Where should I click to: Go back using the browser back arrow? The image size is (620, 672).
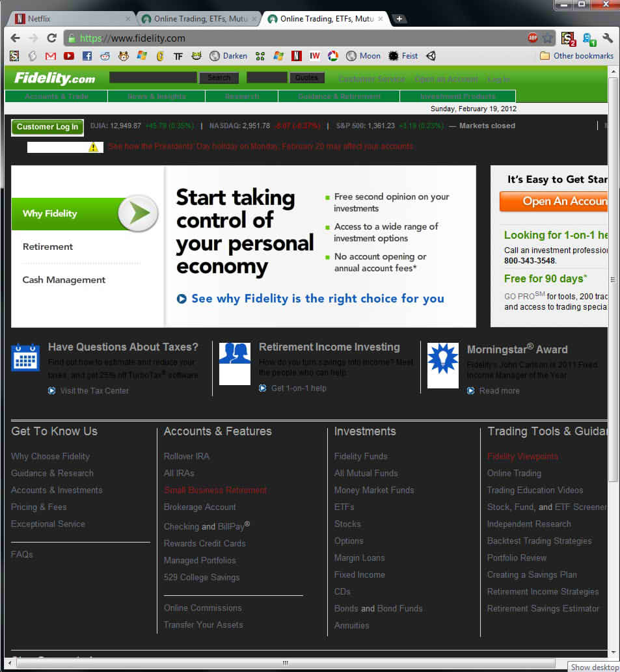pyautogui.click(x=15, y=38)
